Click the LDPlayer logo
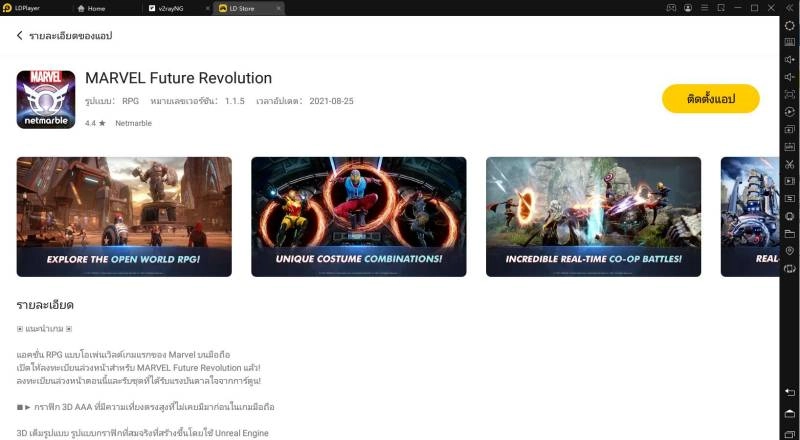The image size is (800, 440). pyautogui.click(x=7, y=8)
